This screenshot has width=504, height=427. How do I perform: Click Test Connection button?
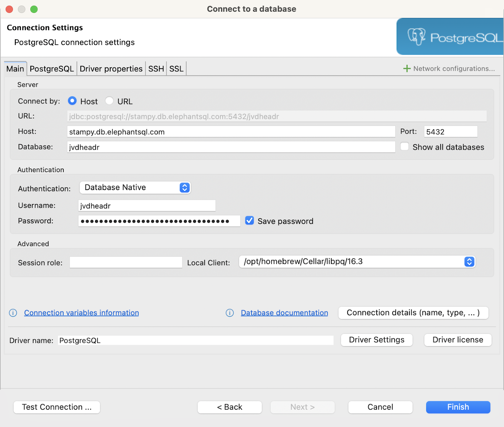pyautogui.click(x=57, y=407)
